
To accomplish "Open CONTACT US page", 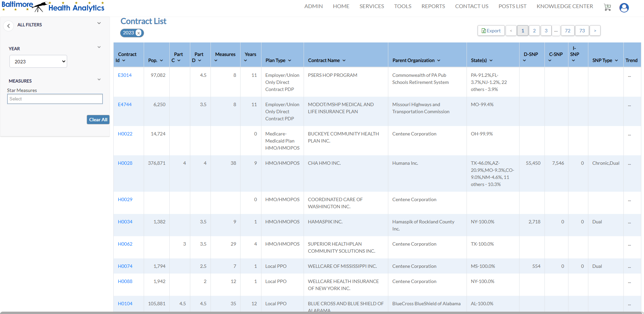I will 472,6.
